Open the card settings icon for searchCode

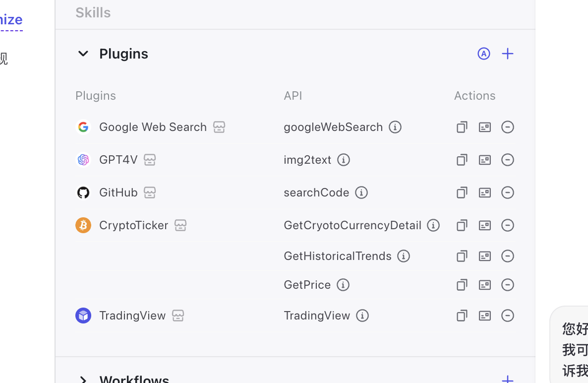484,192
